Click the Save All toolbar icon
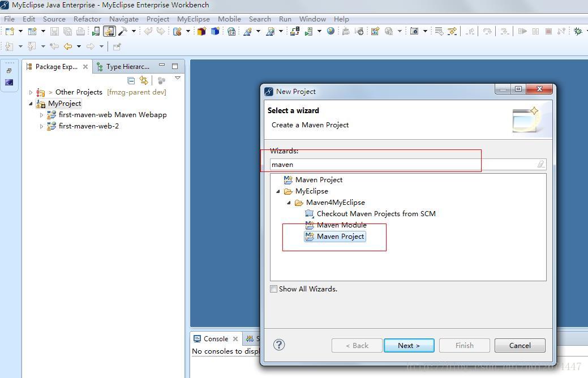 tap(67, 32)
